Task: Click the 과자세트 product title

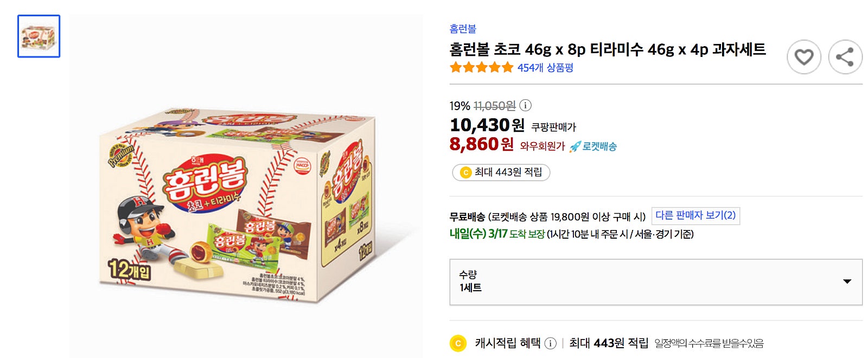Action: click(x=607, y=49)
